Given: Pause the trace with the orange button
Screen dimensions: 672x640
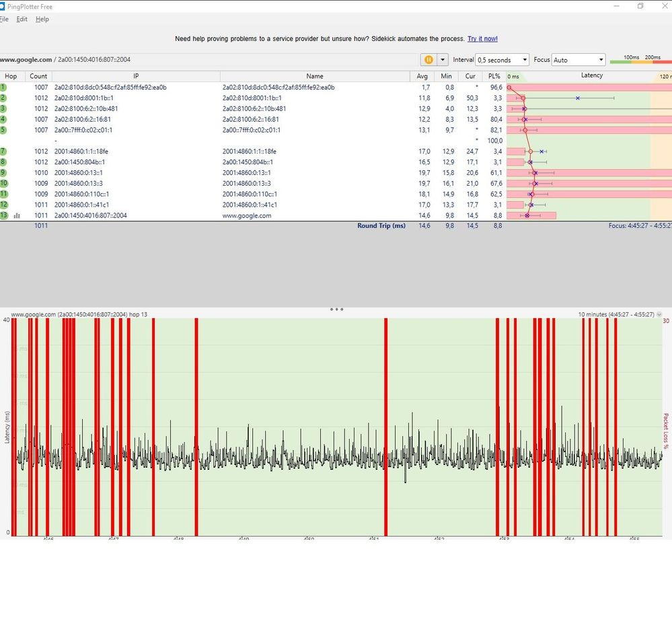Looking at the screenshot, I should tap(428, 60).
